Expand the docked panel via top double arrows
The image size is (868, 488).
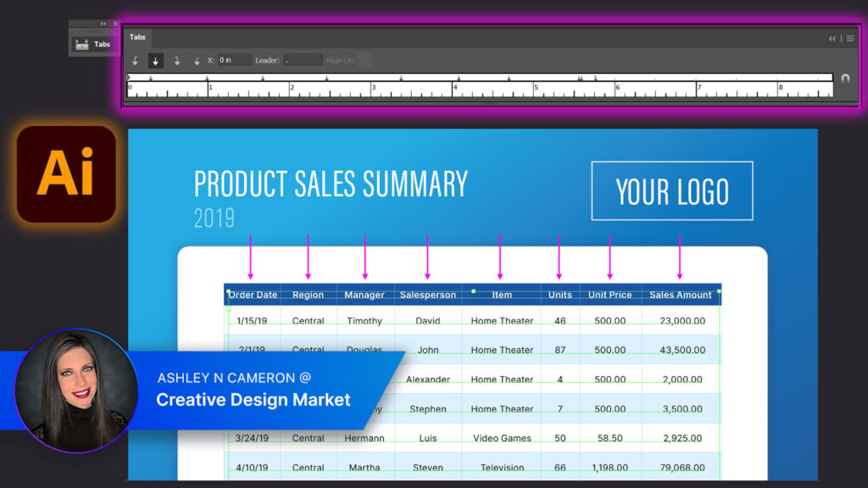[x=103, y=24]
